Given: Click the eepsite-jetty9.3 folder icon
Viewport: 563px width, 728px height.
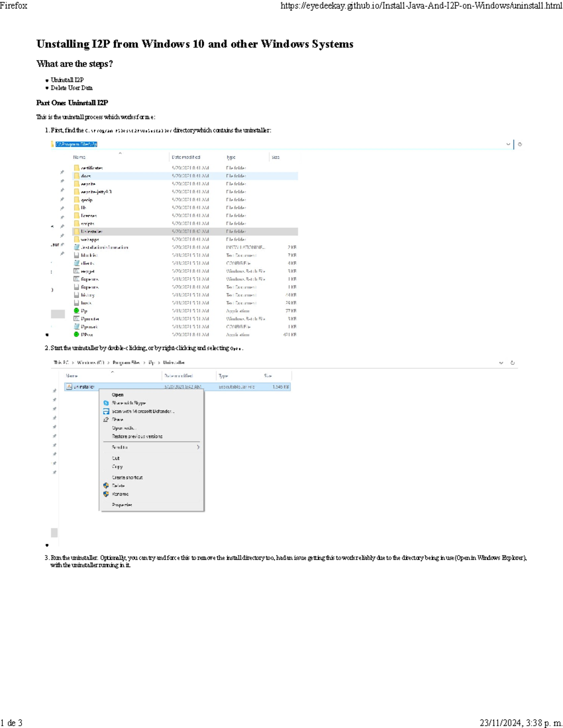Looking at the screenshot, I should [x=76, y=192].
